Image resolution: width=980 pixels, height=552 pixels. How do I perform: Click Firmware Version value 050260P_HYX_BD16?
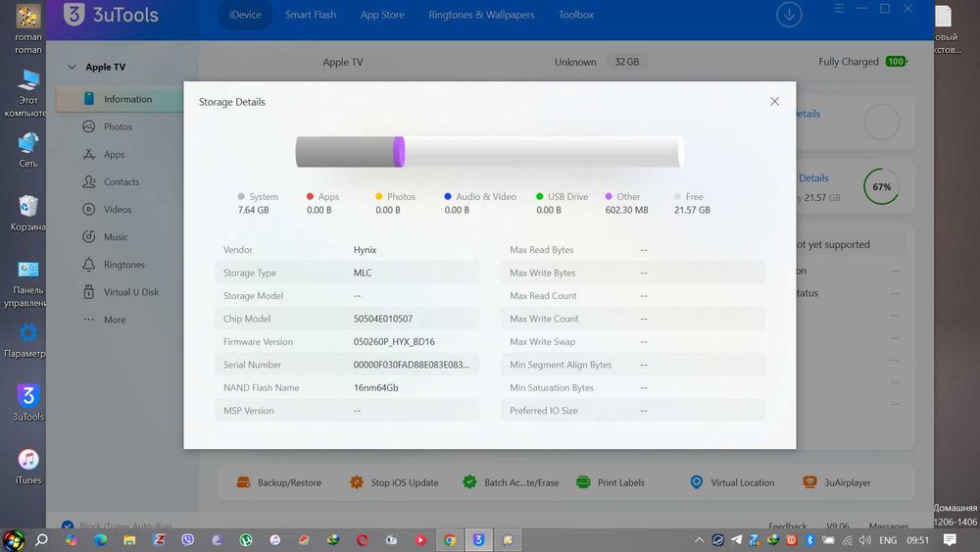point(394,341)
